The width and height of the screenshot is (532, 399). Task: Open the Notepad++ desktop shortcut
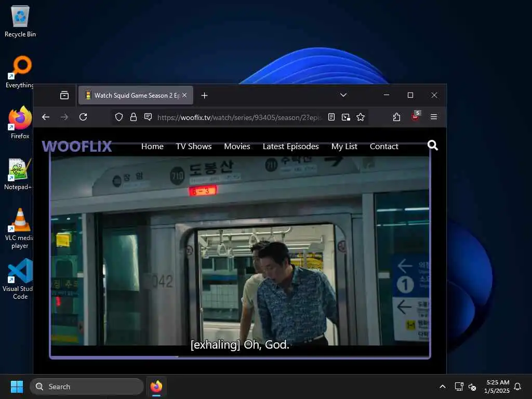(x=19, y=174)
